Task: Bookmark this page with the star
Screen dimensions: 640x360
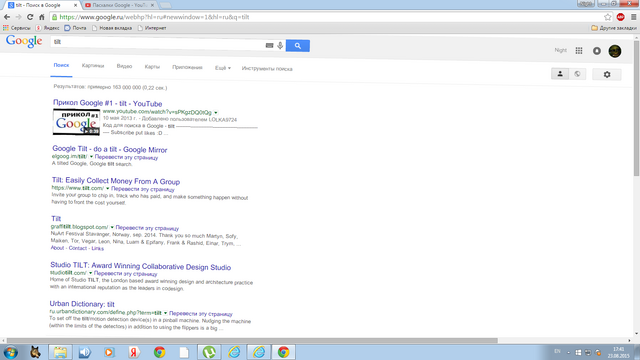Action: pos(608,17)
